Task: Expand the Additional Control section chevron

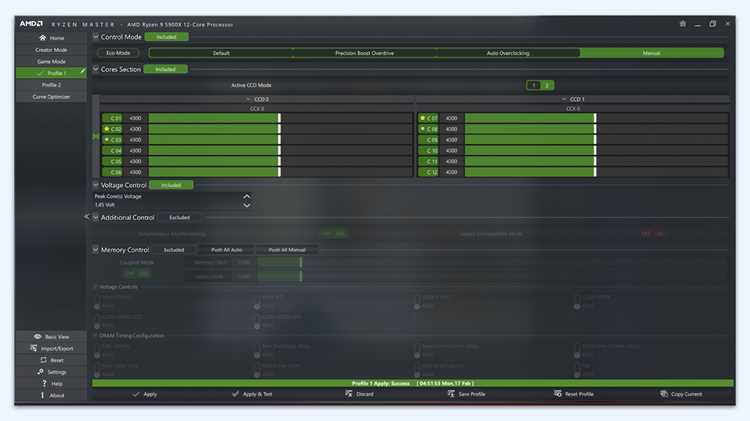Action: coord(96,218)
